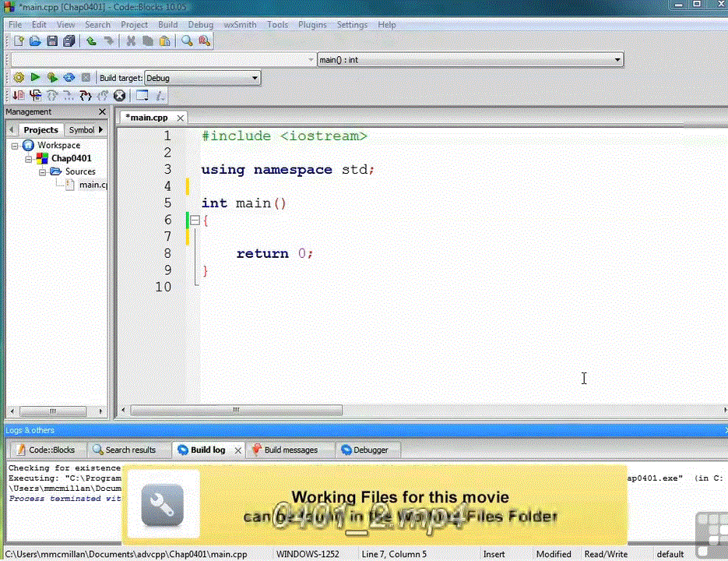Step into function debug icon
Image resolution: width=728 pixels, height=561 pixels.
click(x=86, y=95)
